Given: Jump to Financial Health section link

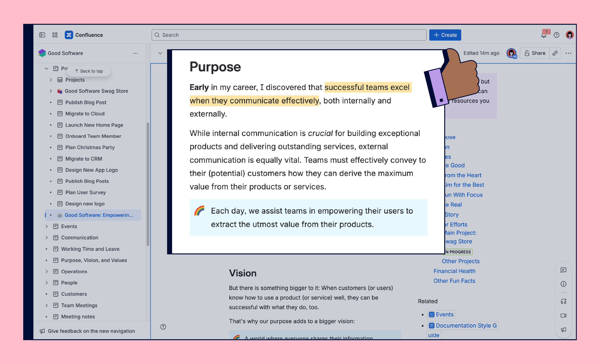Looking at the screenshot, I should pyautogui.click(x=454, y=271).
